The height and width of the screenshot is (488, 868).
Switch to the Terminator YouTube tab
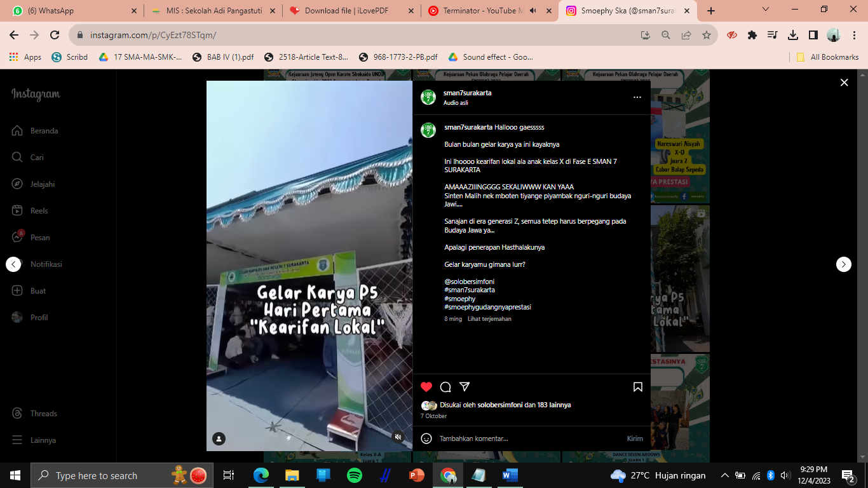click(480, 11)
